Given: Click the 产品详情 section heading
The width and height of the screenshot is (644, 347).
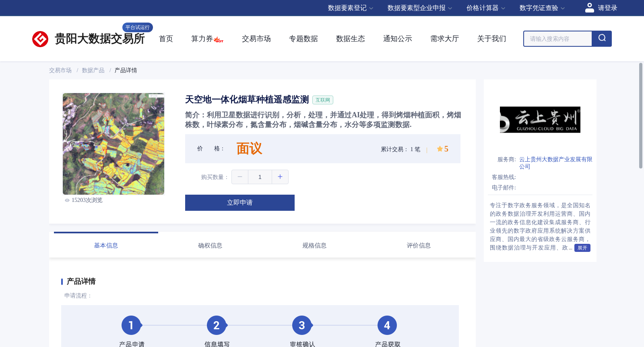Looking at the screenshot, I should pyautogui.click(x=81, y=281).
